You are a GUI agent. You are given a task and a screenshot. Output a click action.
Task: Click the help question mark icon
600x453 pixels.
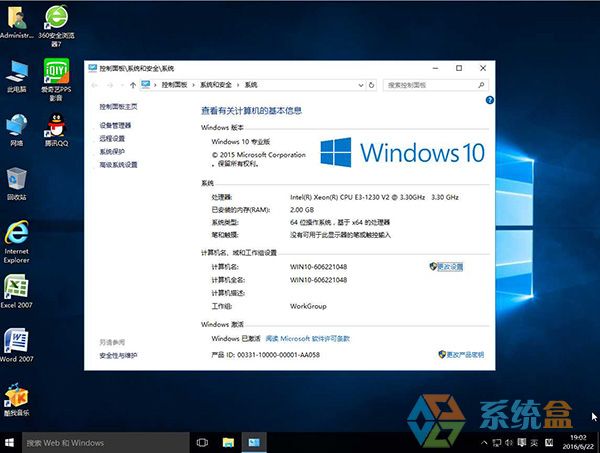489,100
